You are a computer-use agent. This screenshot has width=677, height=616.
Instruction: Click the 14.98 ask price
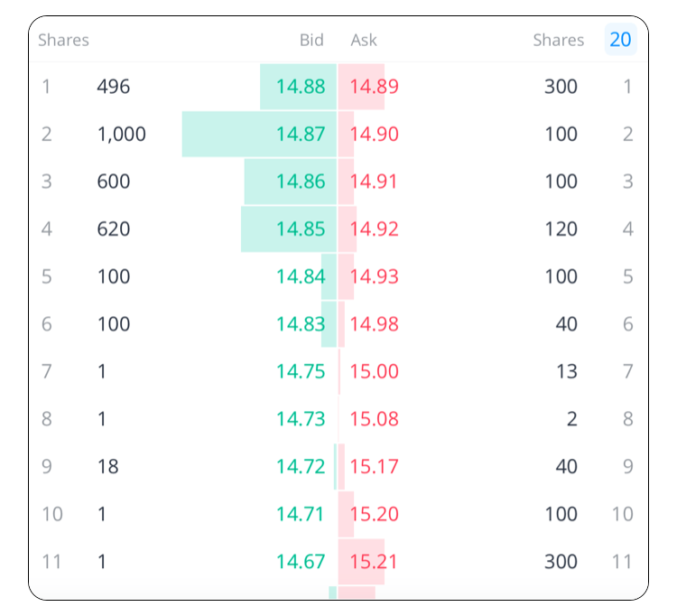pyautogui.click(x=374, y=324)
